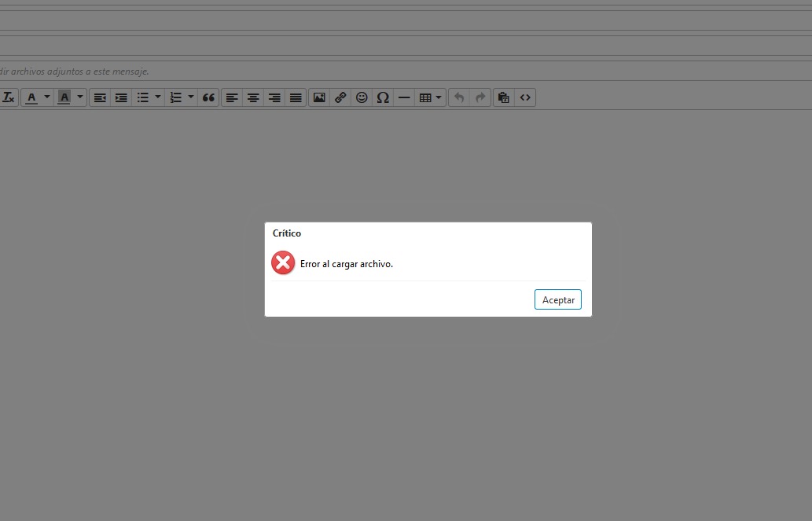Click the increase indent icon
This screenshot has height=521, width=812.
[x=121, y=97]
